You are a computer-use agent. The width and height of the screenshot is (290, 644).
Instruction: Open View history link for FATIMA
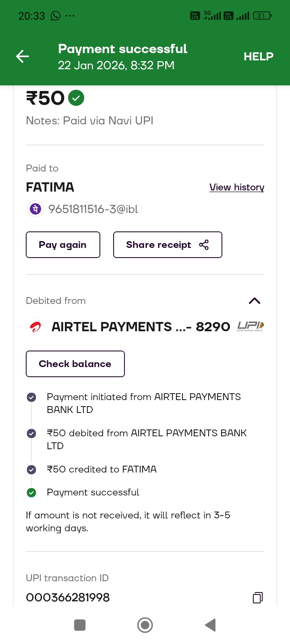237,187
